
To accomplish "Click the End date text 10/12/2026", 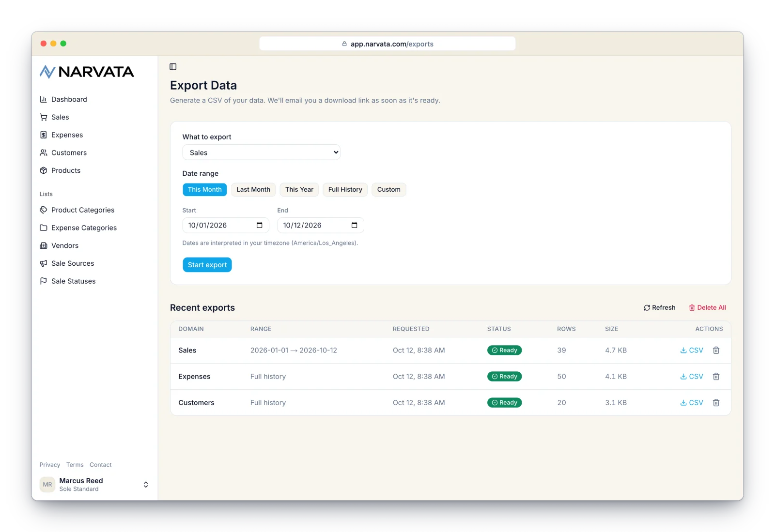I will [x=302, y=226].
